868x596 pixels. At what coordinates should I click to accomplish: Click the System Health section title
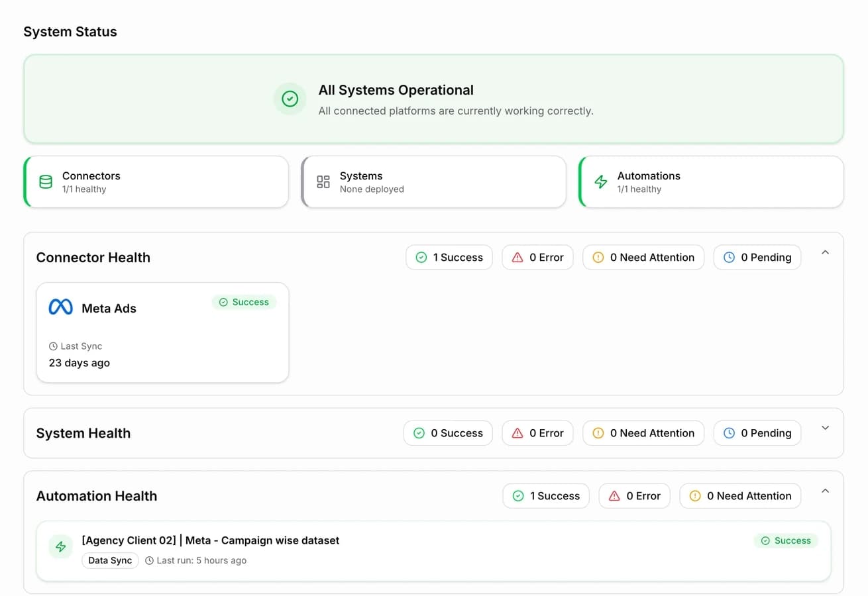pos(83,433)
